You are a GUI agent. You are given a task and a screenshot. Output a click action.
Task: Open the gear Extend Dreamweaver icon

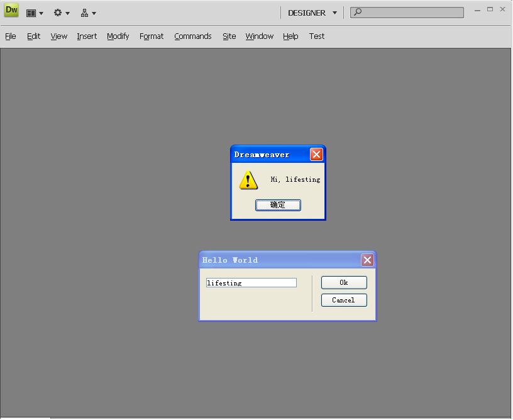[58, 13]
